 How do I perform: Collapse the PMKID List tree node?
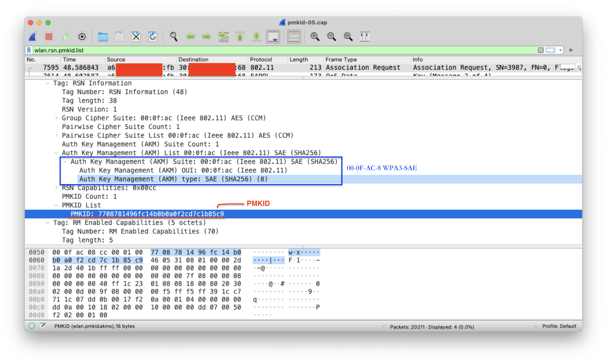pyautogui.click(x=56, y=205)
